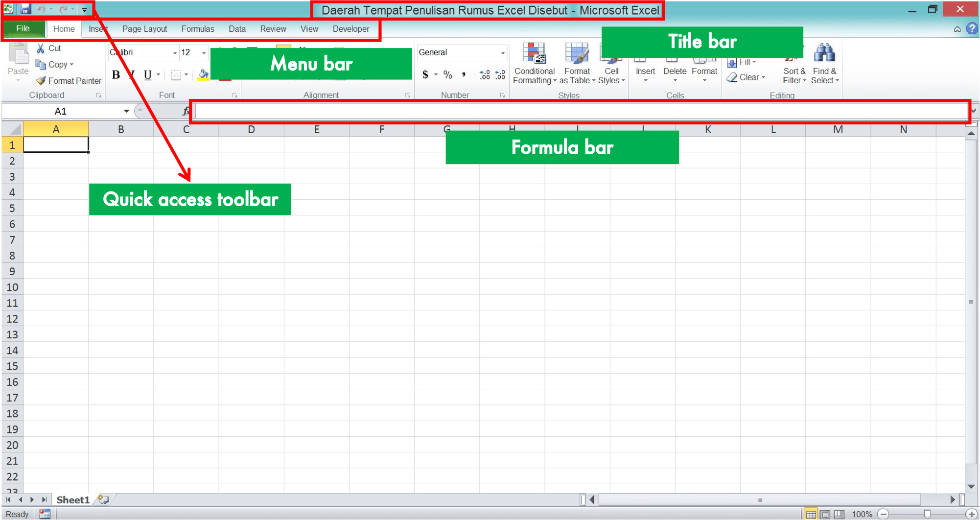Click the Comma Style icon

coord(464,74)
